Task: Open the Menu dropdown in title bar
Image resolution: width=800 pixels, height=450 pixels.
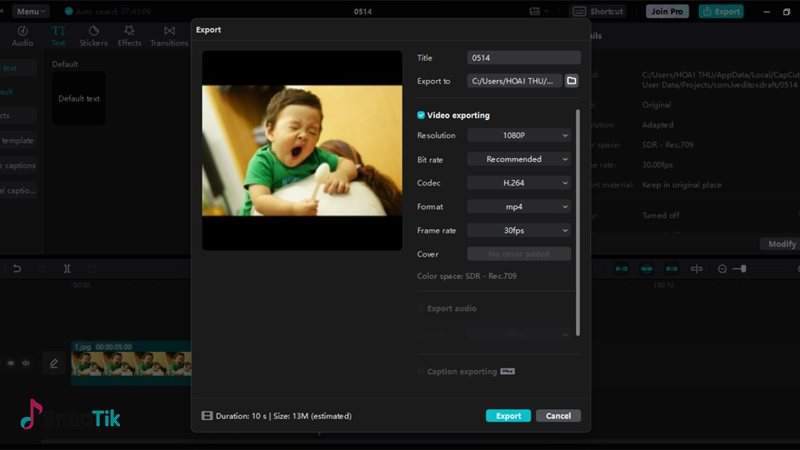Action: pyautogui.click(x=30, y=11)
